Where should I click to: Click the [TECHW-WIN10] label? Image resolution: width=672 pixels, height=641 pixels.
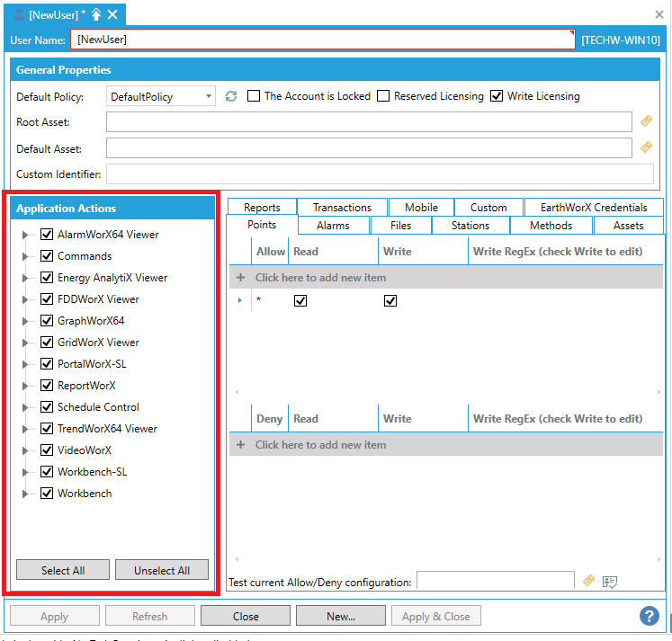click(x=620, y=40)
